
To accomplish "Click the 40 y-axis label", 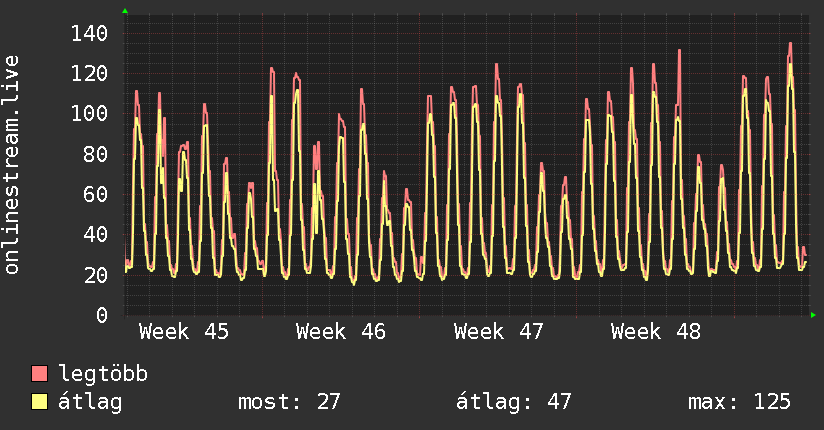I will tap(96, 234).
